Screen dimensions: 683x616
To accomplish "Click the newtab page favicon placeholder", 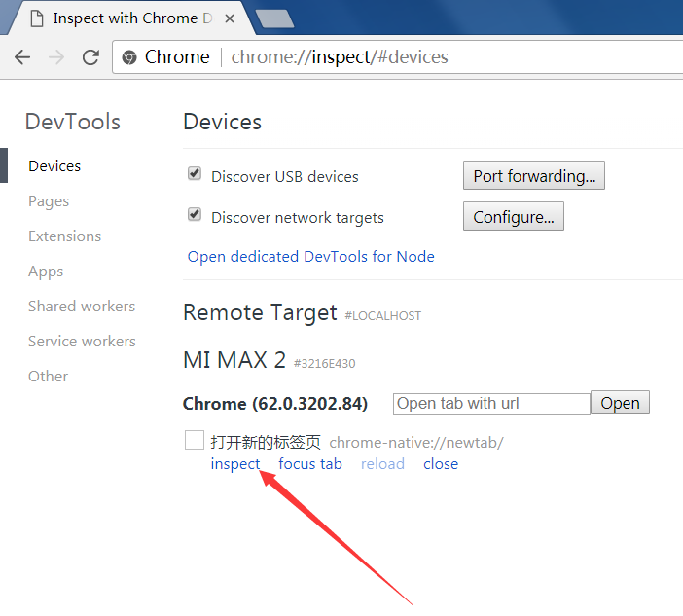I will click(195, 440).
